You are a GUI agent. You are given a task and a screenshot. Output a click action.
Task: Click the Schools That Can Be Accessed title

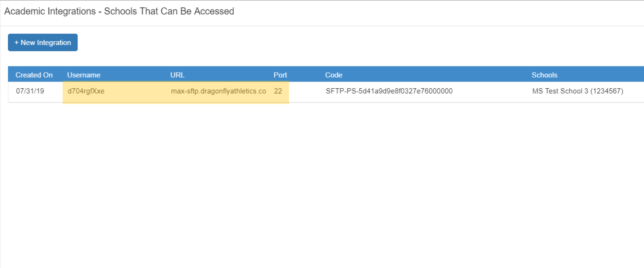(x=169, y=11)
